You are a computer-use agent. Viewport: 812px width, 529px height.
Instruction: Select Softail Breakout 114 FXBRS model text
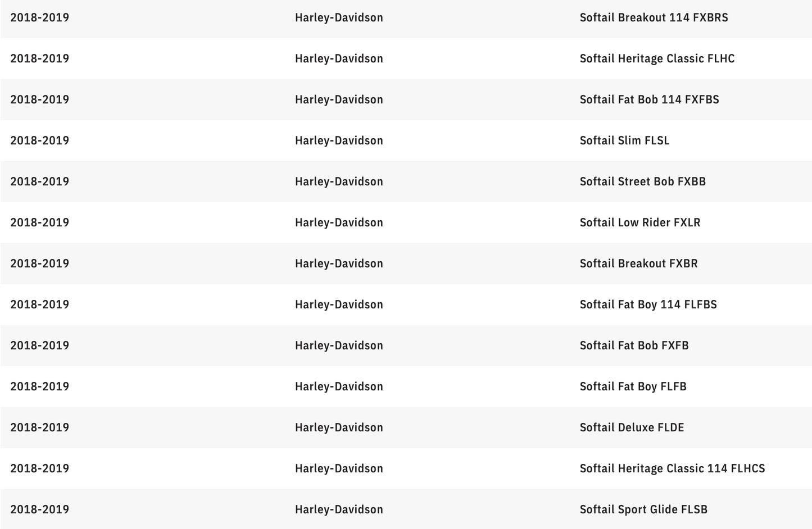pos(654,17)
